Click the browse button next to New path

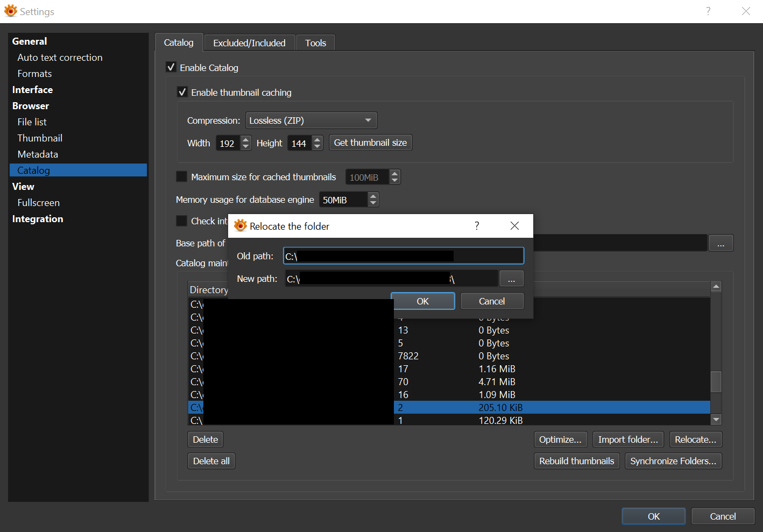(511, 279)
